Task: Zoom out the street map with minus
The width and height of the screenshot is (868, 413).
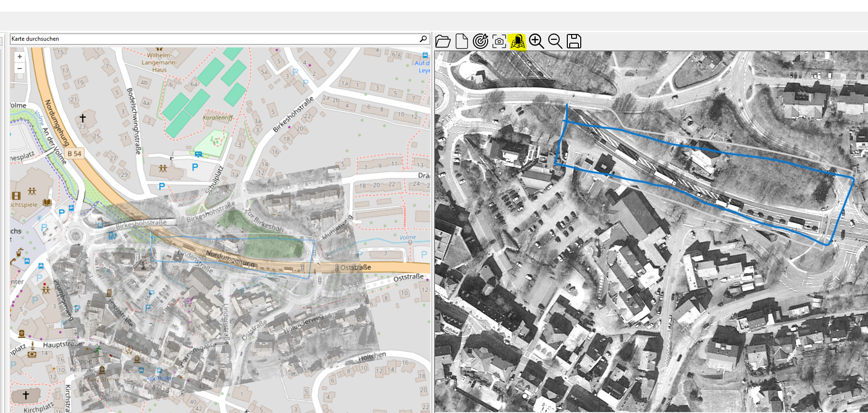Action: click(x=20, y=68)
